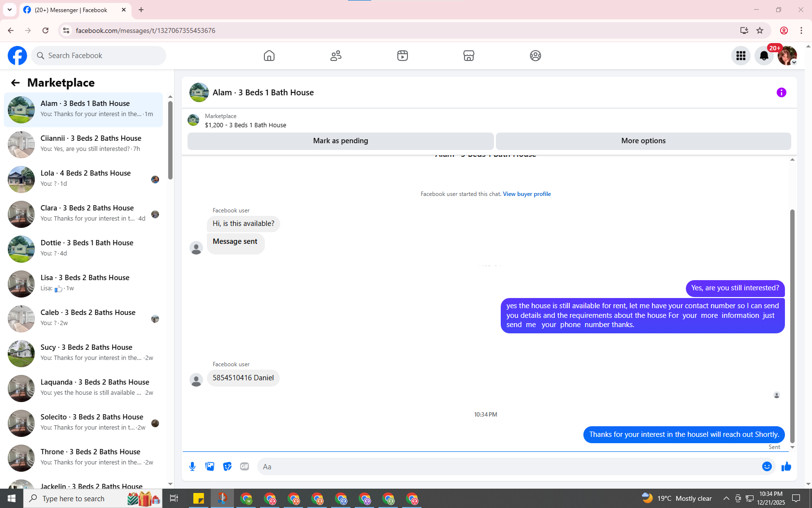Click the '5854510416 Daniel' message

click(243, 378)
